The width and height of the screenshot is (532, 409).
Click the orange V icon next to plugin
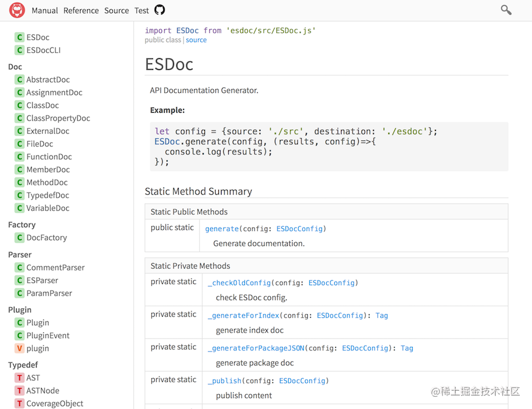click(19, 349)
